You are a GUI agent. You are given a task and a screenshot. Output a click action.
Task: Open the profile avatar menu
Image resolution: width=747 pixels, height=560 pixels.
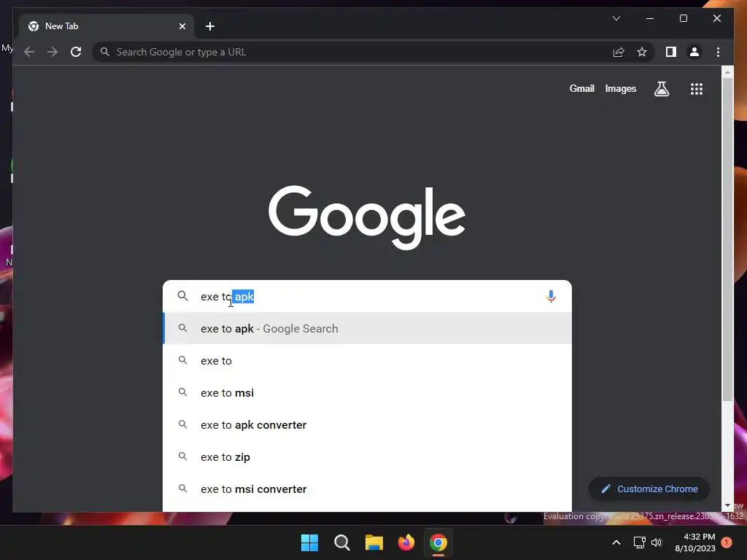pos(694,52)
